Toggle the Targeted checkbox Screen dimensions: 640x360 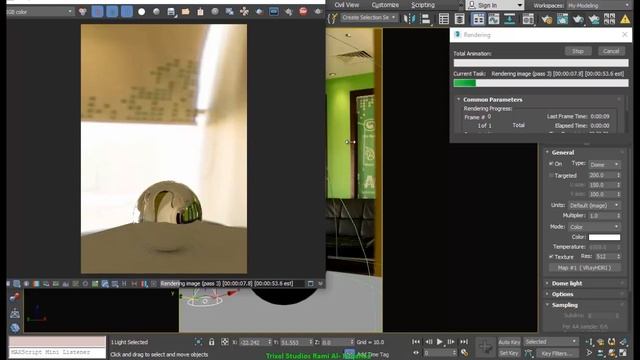click(x=551, y=176)
